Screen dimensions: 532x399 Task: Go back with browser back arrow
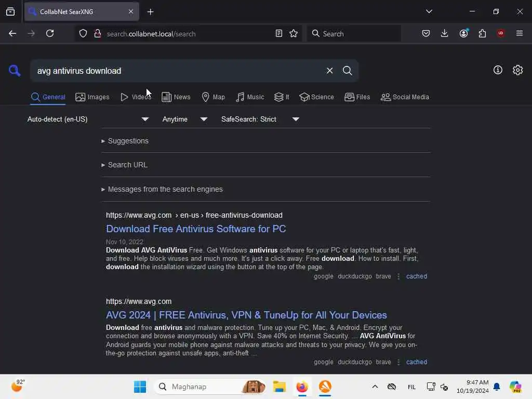point(12,33)
